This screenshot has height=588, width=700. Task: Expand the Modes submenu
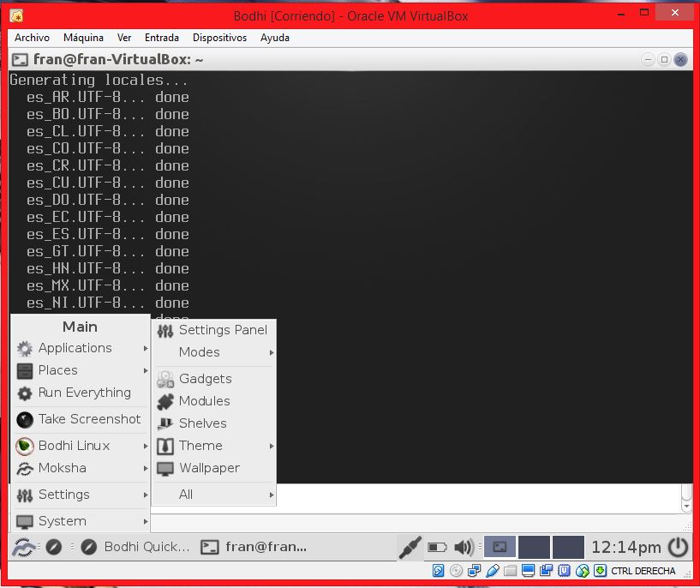pos(200,352)
